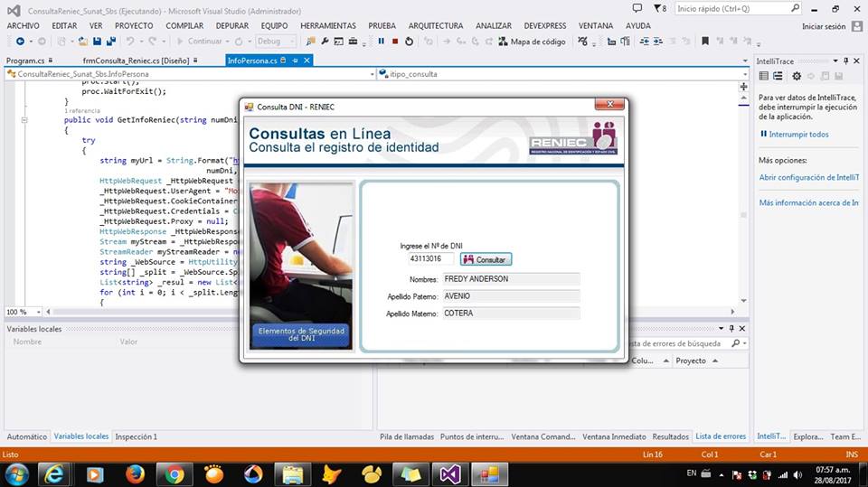Screen dimensions: 868x487
Task: Open the IntelliTrace calls view icon
Action: coord(778,76)
